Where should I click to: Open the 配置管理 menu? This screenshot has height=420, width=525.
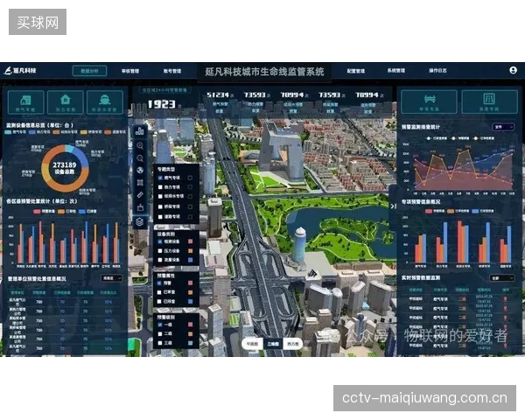(356, 71)
